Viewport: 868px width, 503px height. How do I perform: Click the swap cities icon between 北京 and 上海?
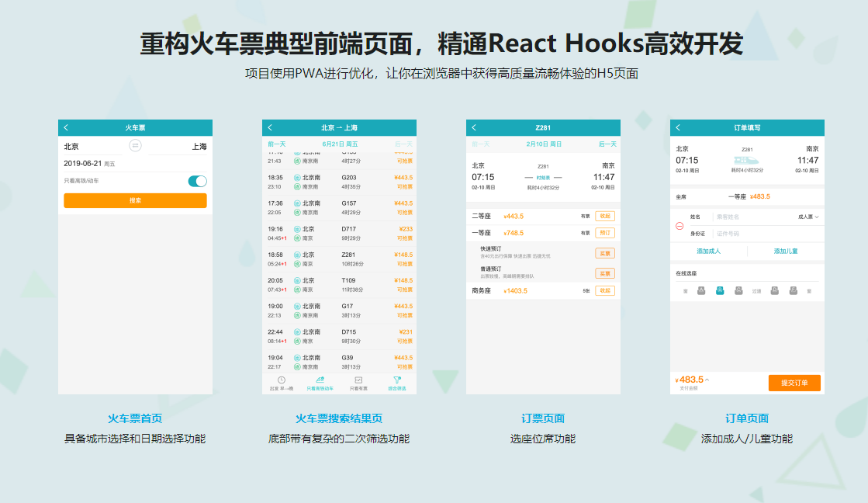pos(135,147)
